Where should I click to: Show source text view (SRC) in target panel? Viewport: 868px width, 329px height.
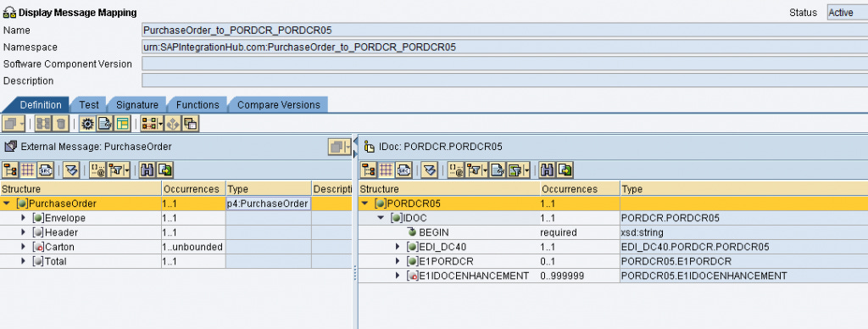tap(404, 170)
